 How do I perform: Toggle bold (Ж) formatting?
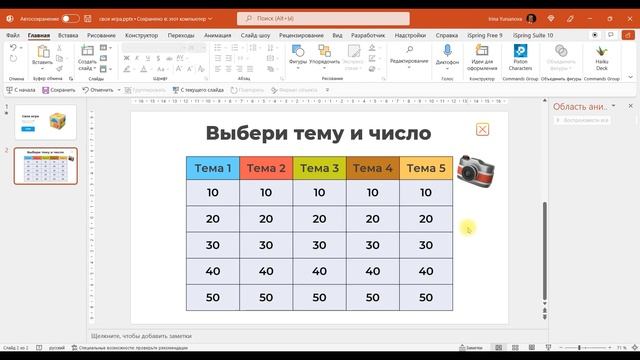127,58
